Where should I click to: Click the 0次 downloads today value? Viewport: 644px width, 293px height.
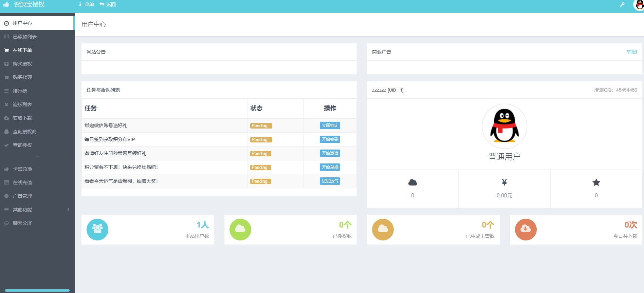(631, 225)
